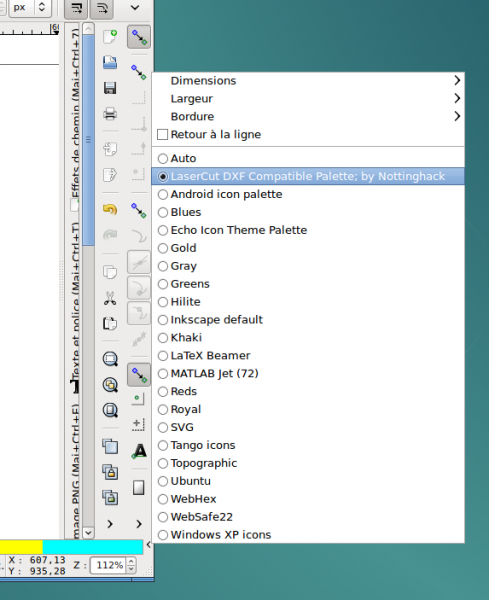Pick the Tango icons palette
This screenshot has height=600, width=489.
pyautogui.click(x=308, y=445)
